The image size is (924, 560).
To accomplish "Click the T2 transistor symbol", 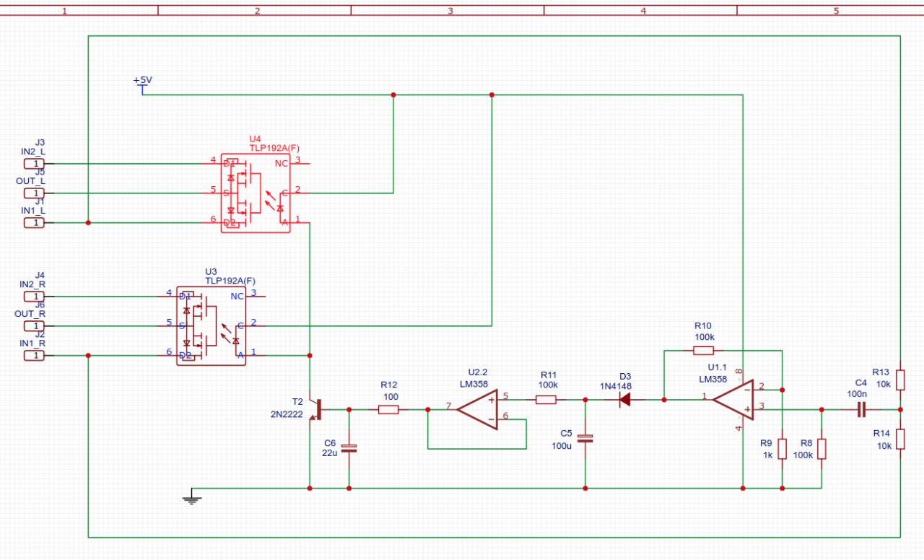I will [x=315, y=409].
